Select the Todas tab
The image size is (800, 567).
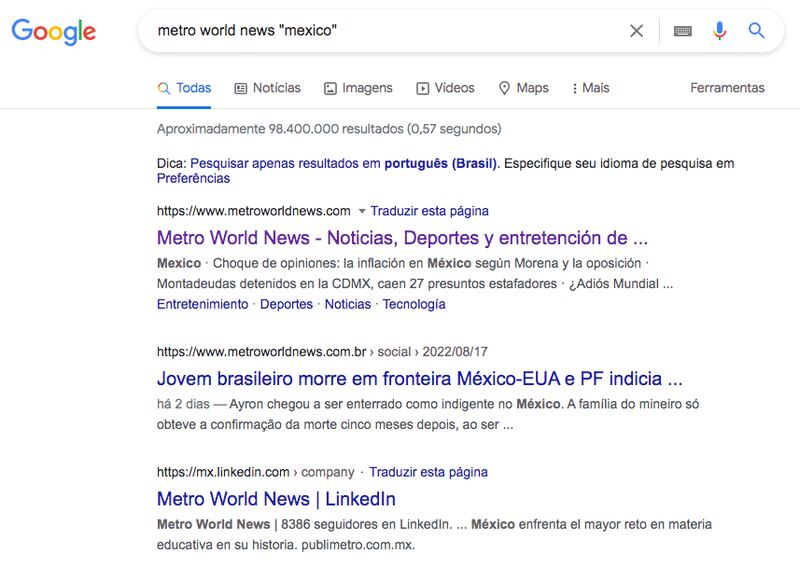184,88
